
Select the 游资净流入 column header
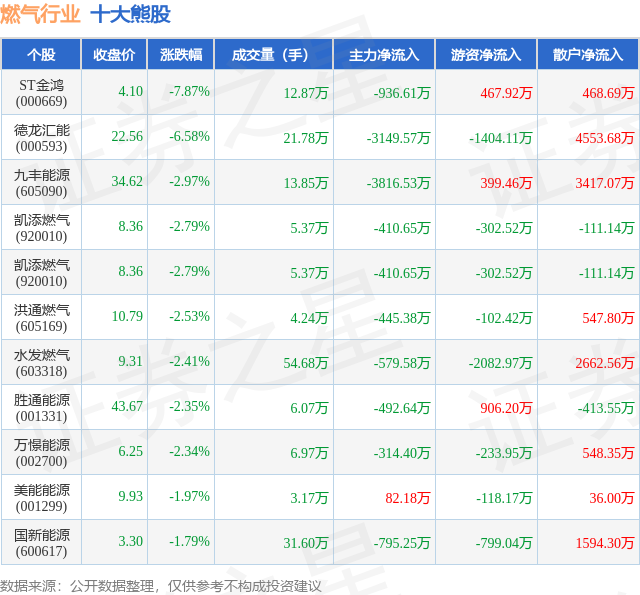[486, 54]
